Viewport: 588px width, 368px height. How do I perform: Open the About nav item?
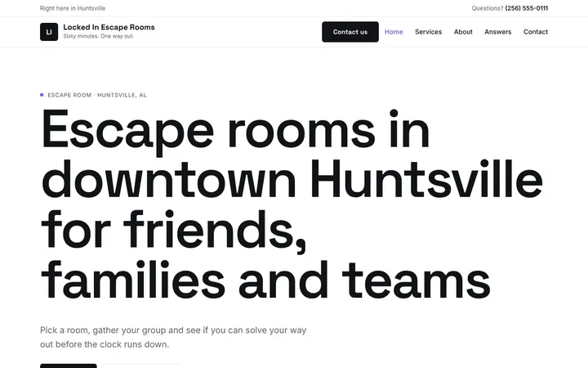click(463, 32)
